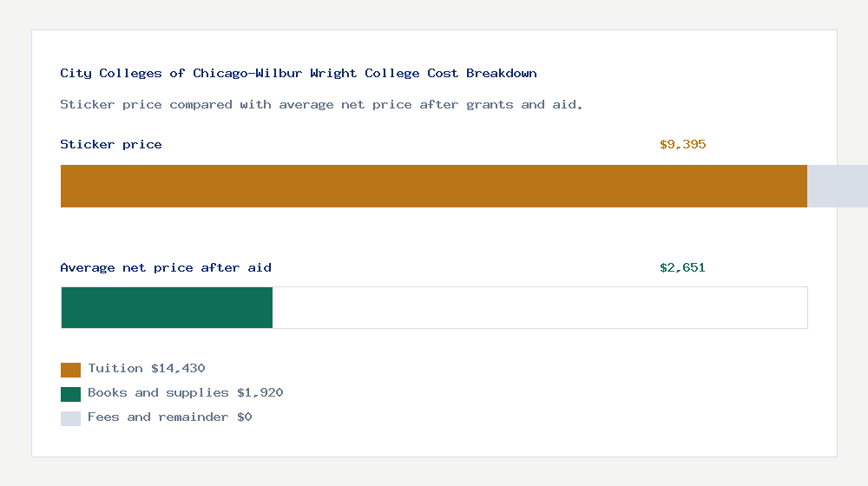Select the green net price bar
The image size is (868, 486).
[167, 308]
